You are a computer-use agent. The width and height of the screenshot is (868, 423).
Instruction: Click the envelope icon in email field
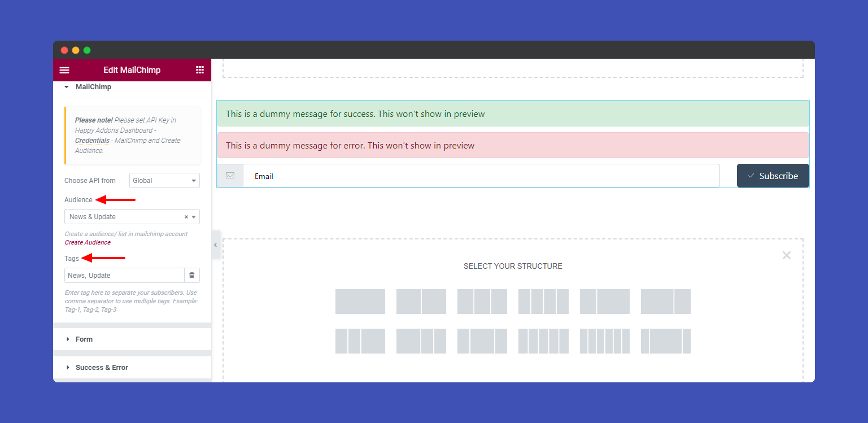(x=230, y=176)
